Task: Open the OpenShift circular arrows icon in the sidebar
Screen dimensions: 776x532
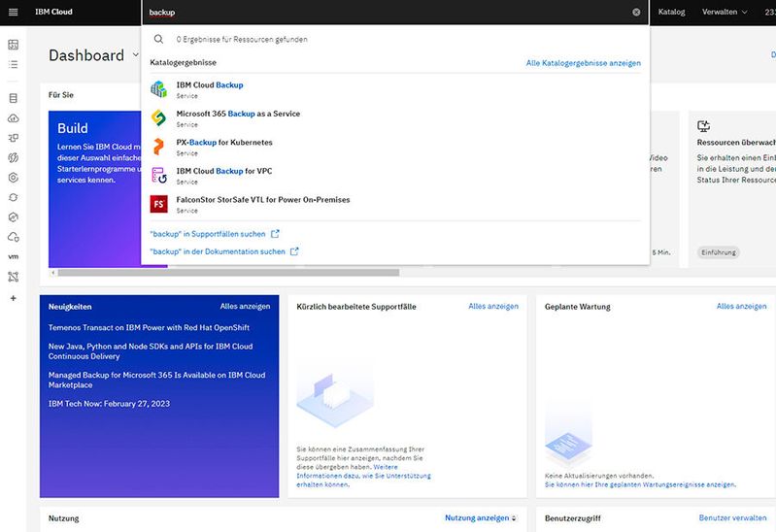Action: tap(14, 197)
